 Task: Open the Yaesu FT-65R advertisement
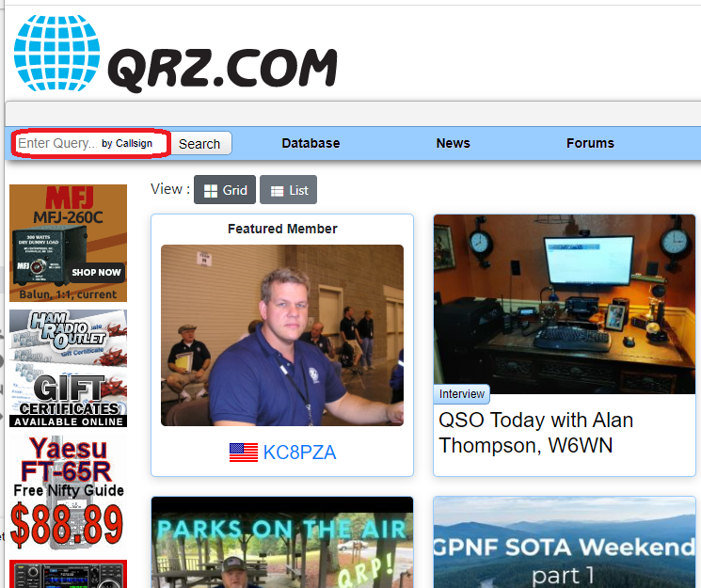click(x=69, y=494)
